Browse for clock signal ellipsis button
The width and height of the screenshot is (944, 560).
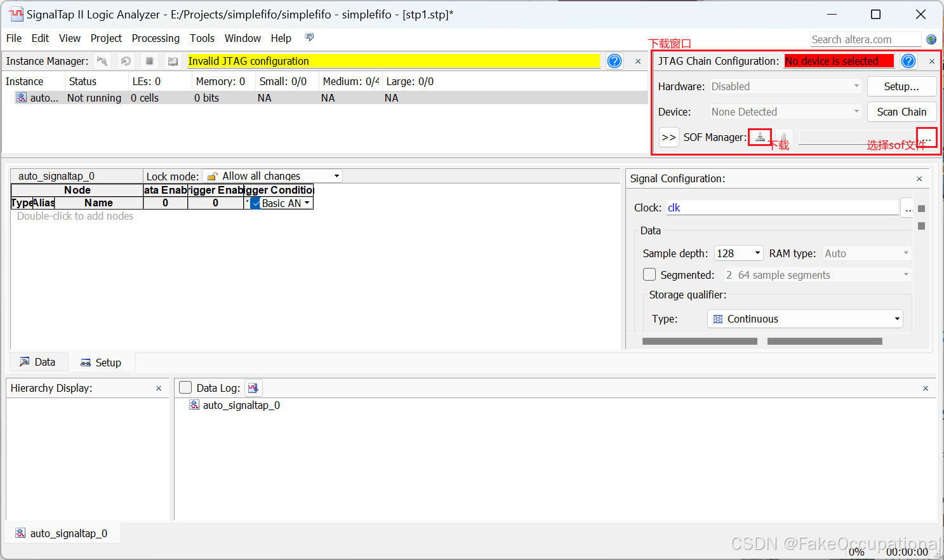tap(908, 208)
